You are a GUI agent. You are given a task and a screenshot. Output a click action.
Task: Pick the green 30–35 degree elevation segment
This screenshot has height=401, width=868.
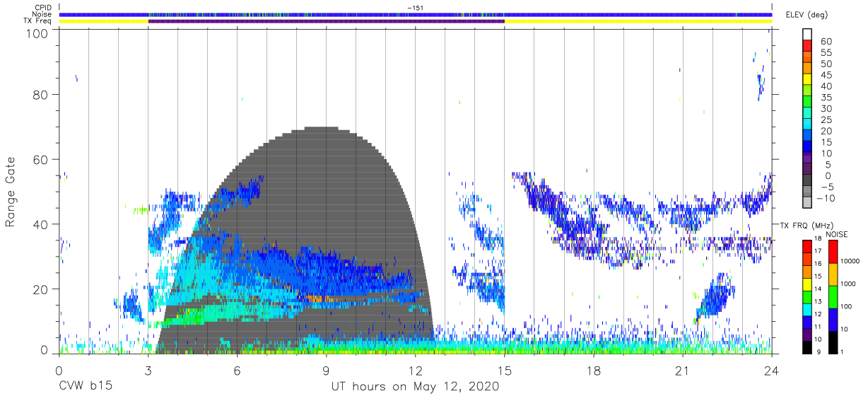click(808, 103)
